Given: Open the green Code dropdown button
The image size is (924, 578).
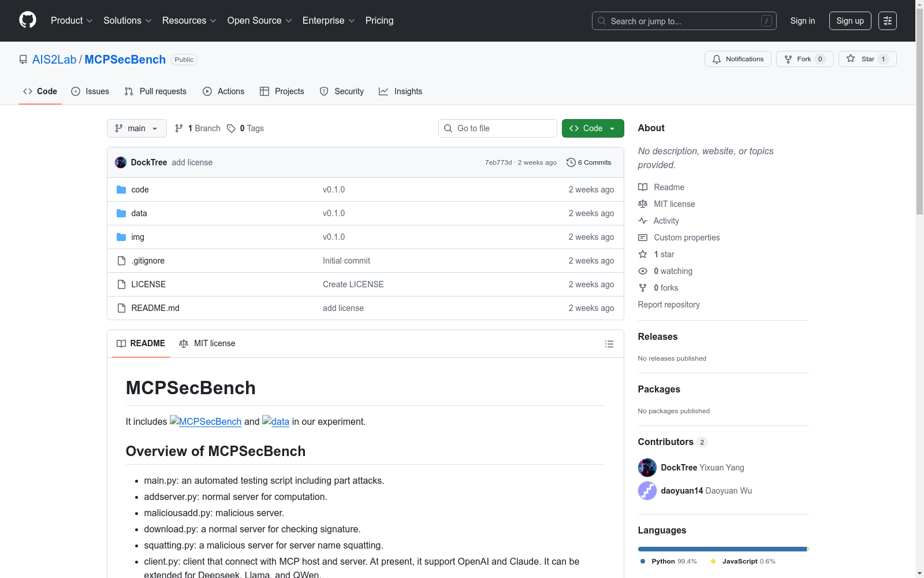Looking at the screenshot, I should point(593,128).
